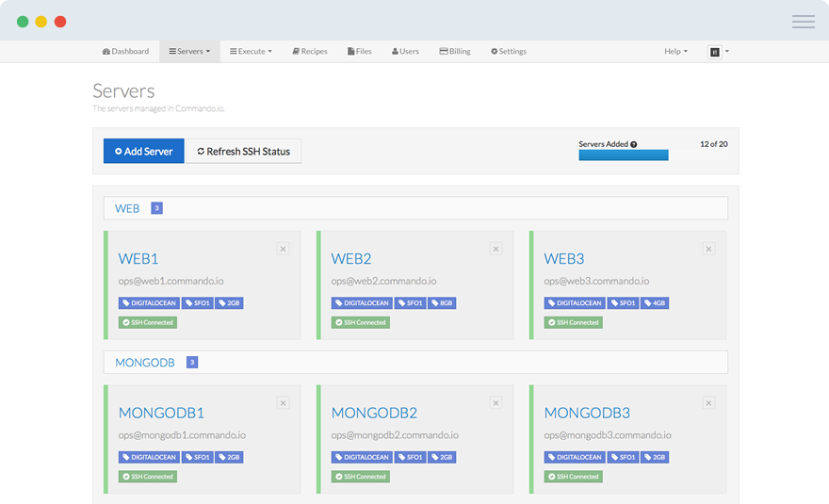Open the MONGODB2 server link
This screenshot has width=829, height=504.
pos(374,413)
